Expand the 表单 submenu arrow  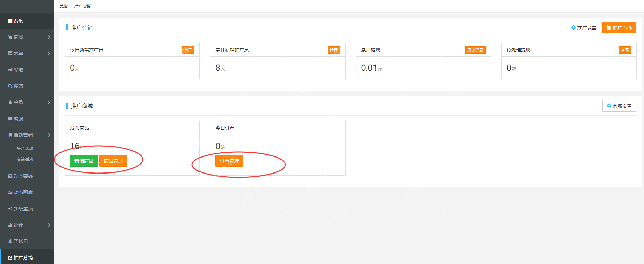click(49, 53)
